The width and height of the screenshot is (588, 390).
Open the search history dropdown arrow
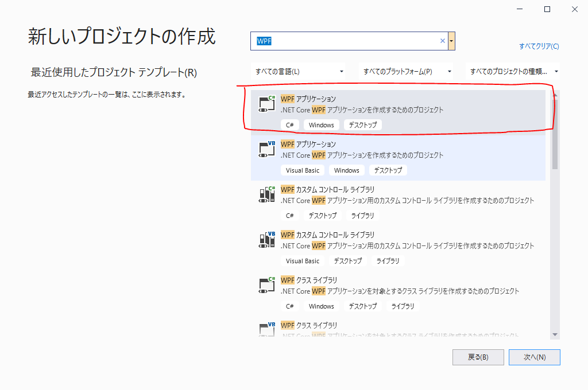tap(451, 41)
